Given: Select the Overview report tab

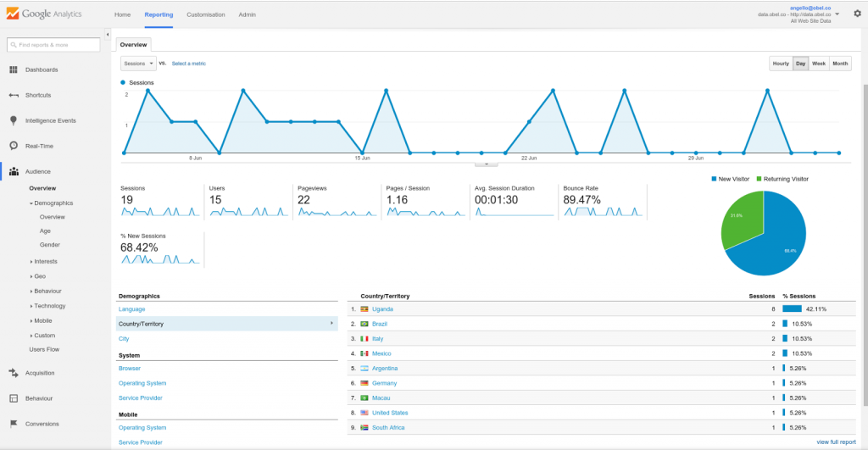Looking at the screenshot, I should click(x=133, y=45).
